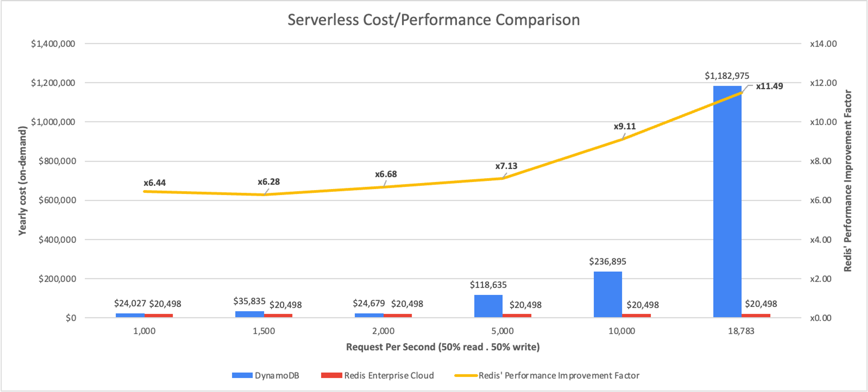Click the $1,182,975 data label
Screen dimensions: 868x392
(x=727, y=76)
